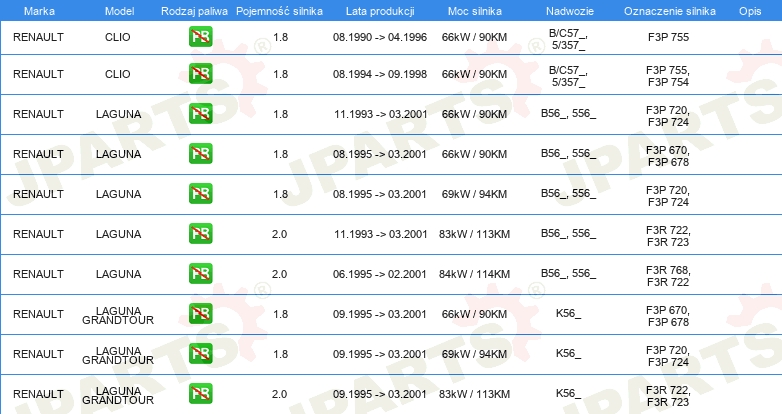The height and width of the screenshot is (414, 782).
Task: Click engine capacity 1.8 in the CLIO 08.1990 row
Action: (281, 37)
